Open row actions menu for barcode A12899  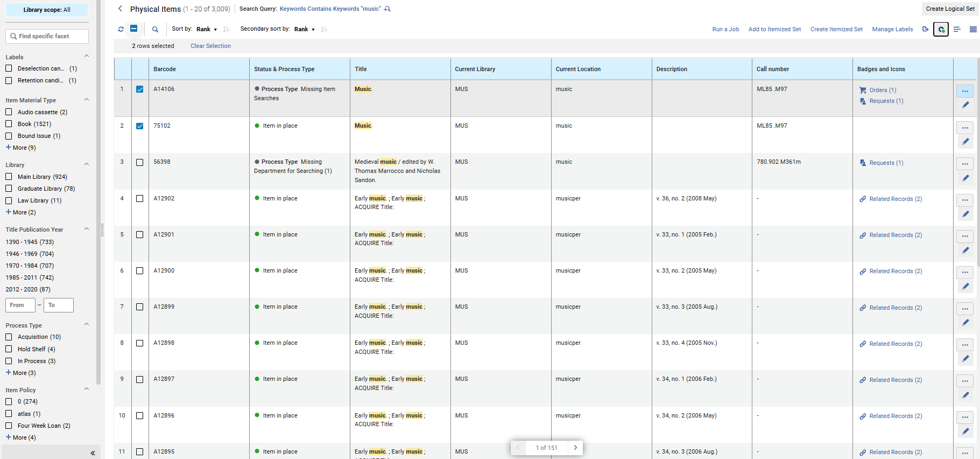(965, 309)
